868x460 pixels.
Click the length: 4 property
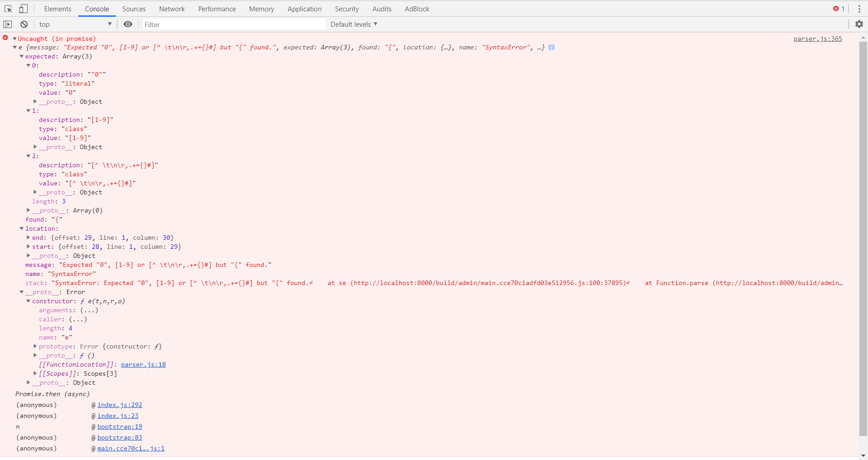[x=56, y=328]
